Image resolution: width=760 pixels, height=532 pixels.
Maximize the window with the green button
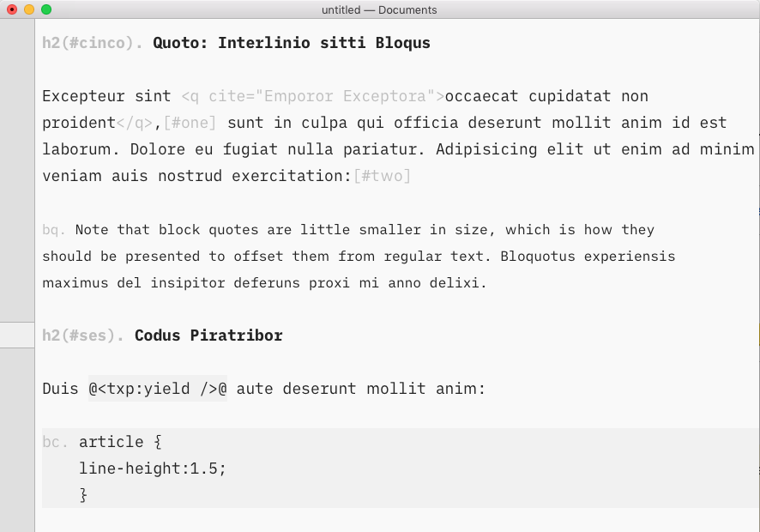click(46, 9)
